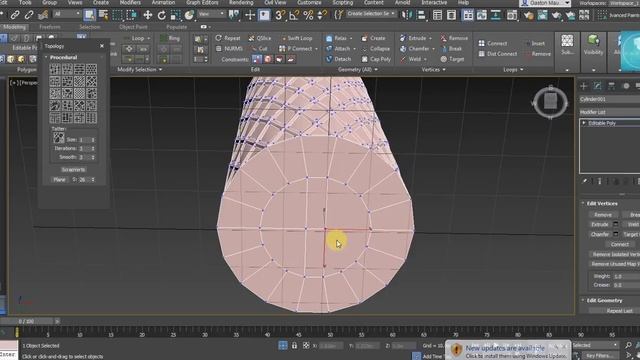
Task: Click the Detach geometry button
Action: (338, 59)
